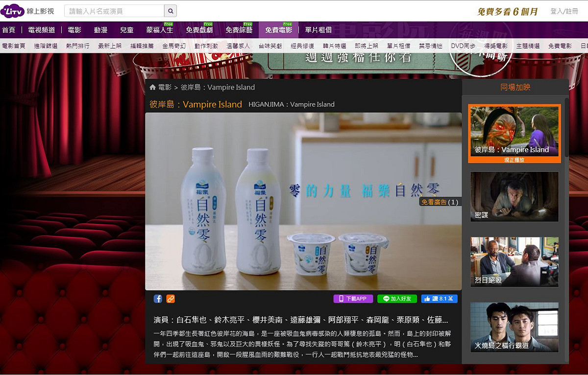
Task: Open 金馬奇幻 submenu item
Action: click(x=174, y=46)
